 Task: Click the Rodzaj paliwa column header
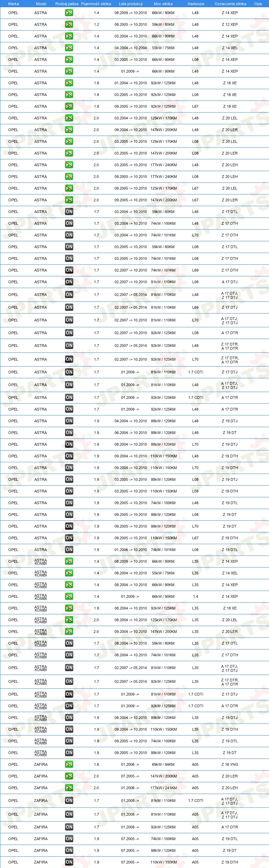coord(67,4)
